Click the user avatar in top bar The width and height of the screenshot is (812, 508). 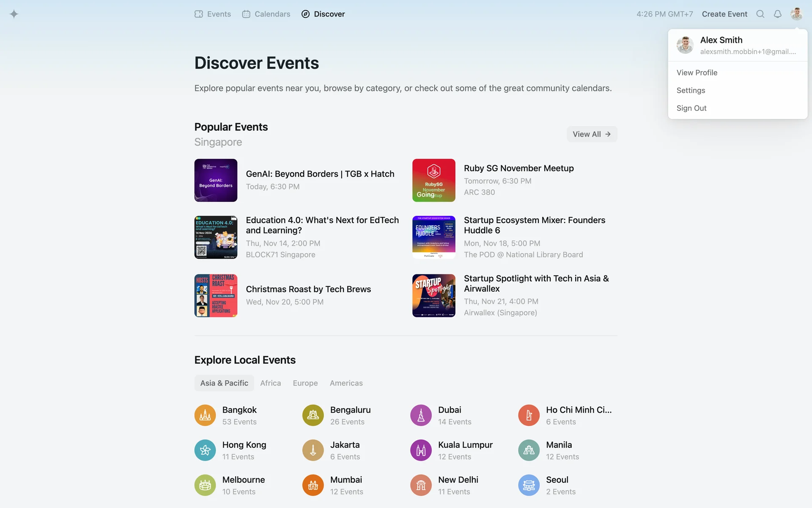coord(796,14)
